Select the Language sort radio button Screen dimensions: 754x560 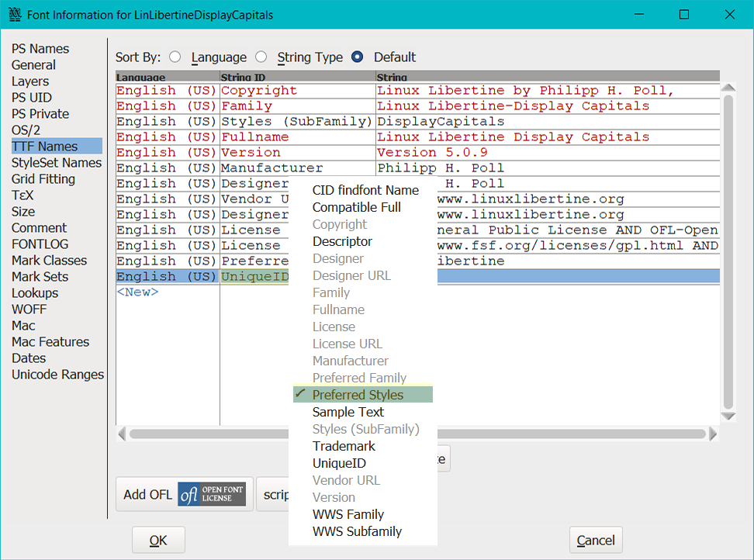pos(175,57)
